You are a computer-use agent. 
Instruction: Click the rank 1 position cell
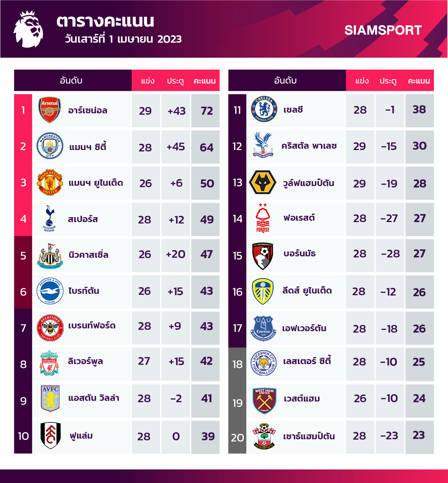point(23,111)
